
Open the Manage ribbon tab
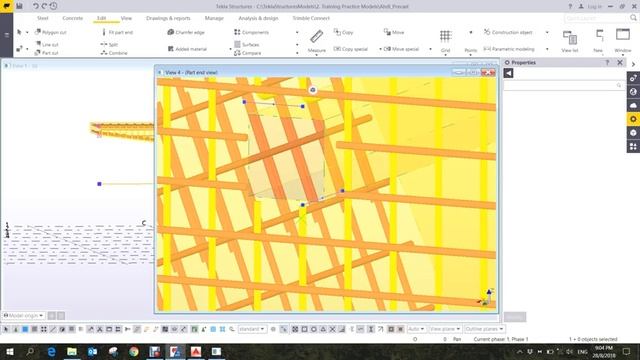[x=214, y=18]
